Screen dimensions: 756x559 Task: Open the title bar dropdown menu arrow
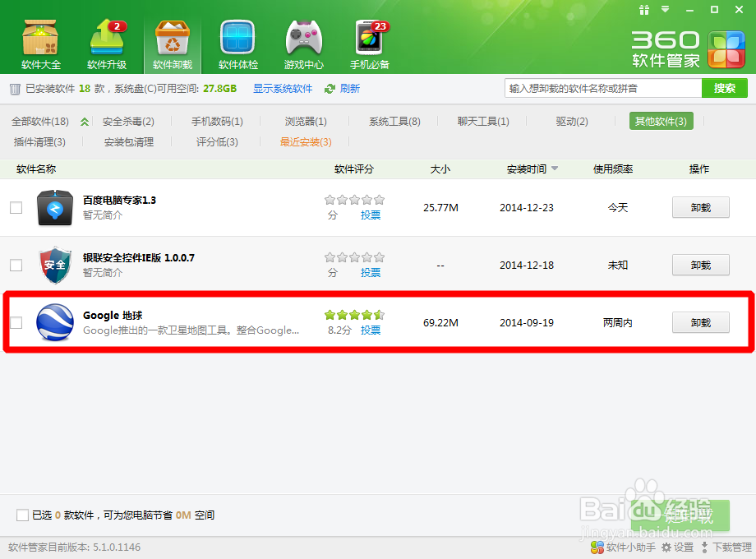point(666,9)
